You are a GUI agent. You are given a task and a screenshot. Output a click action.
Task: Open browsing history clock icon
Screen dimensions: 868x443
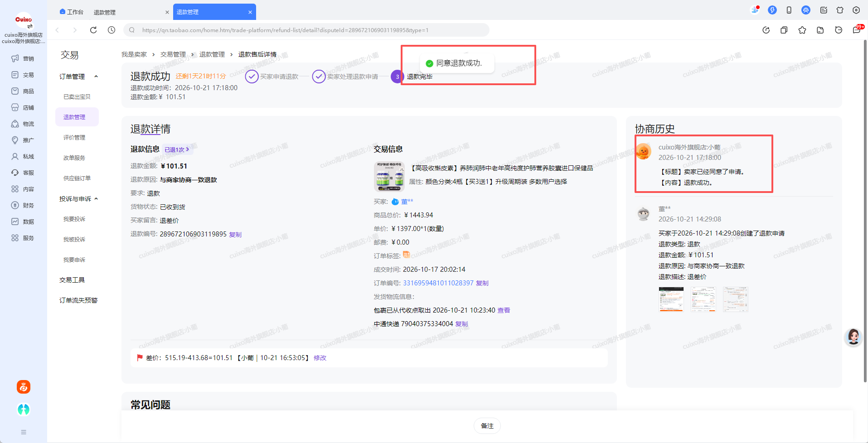coord(112,30)
